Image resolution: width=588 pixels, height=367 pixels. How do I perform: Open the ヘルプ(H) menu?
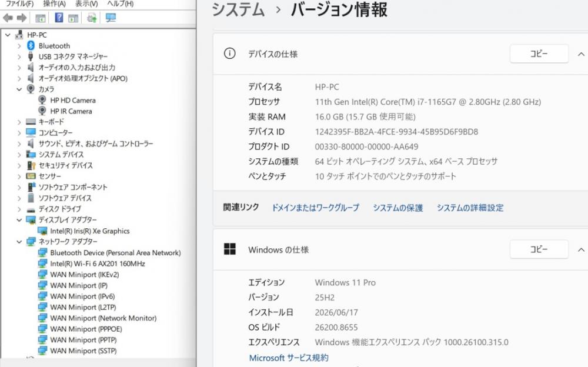click(120, 4)
